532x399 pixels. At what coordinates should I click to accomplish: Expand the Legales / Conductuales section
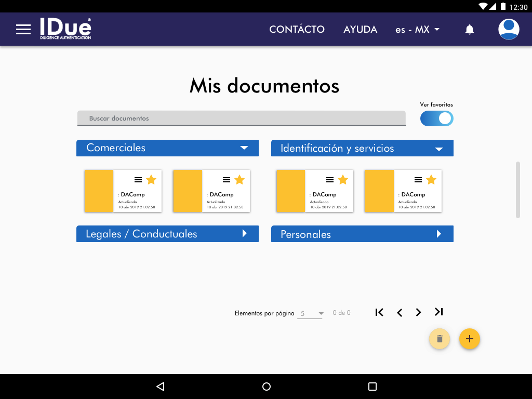[245, 234]
